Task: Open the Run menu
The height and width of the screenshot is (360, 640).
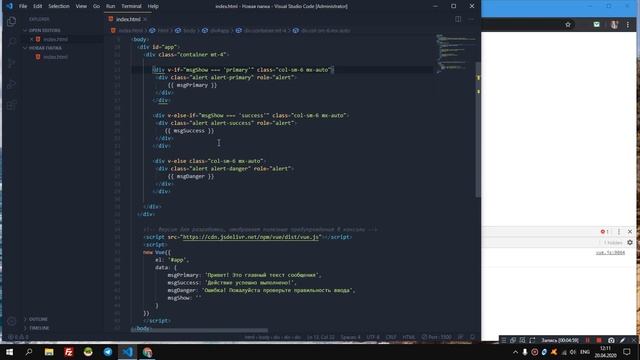Action: (111, 6)
